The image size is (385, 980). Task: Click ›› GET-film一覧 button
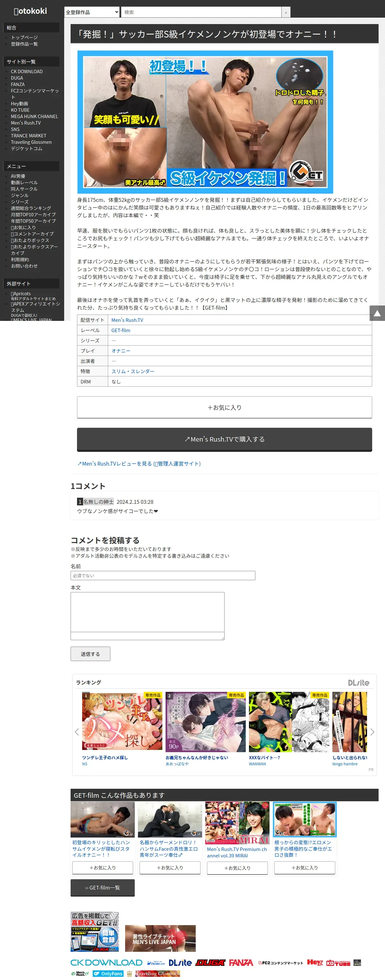click(102, 888)
